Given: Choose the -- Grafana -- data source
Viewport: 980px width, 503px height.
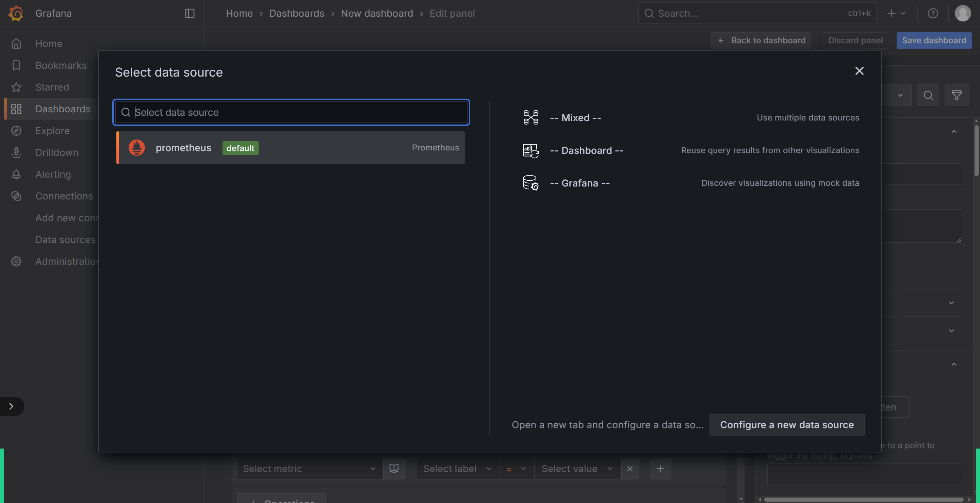Looking at the screenshot, I should click(690, 183).
